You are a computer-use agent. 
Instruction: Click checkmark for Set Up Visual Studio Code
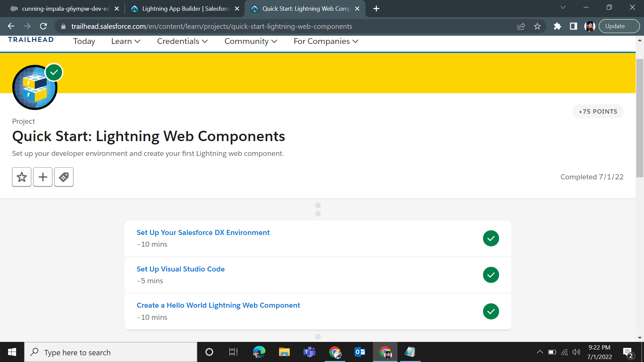click(x=491, y=275)
